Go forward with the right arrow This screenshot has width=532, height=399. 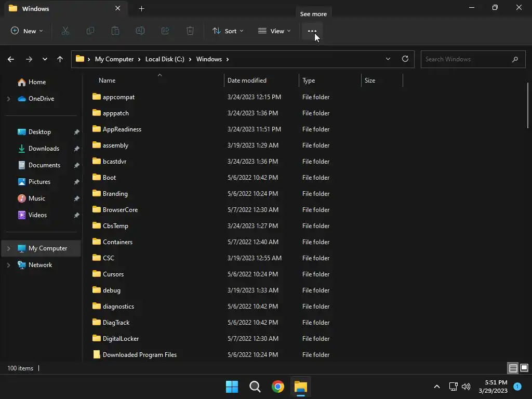pyautogui.click(x=29, y=59)
